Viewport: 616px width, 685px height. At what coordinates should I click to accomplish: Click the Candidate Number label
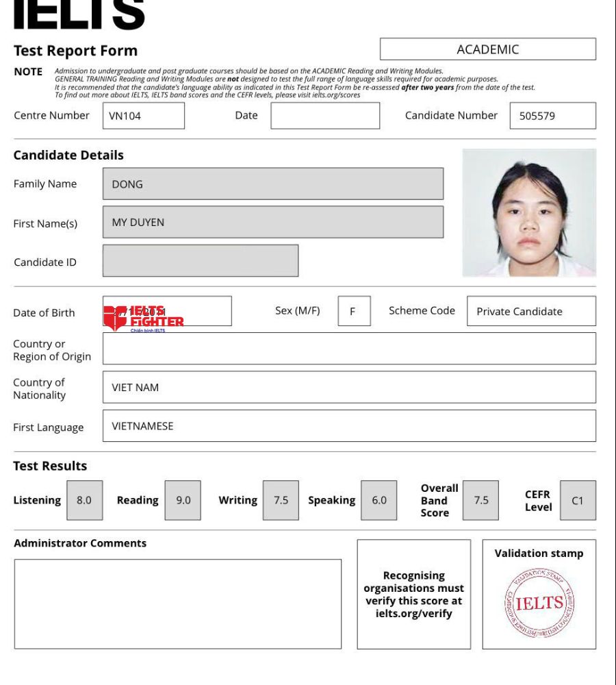coord(452,115)
